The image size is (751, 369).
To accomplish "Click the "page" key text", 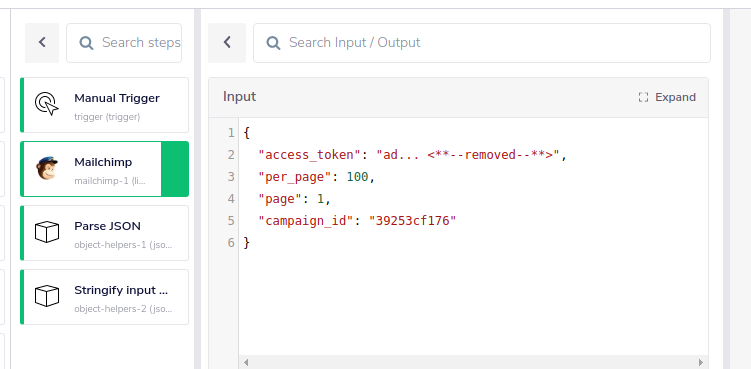I will [x=280, y=199].
